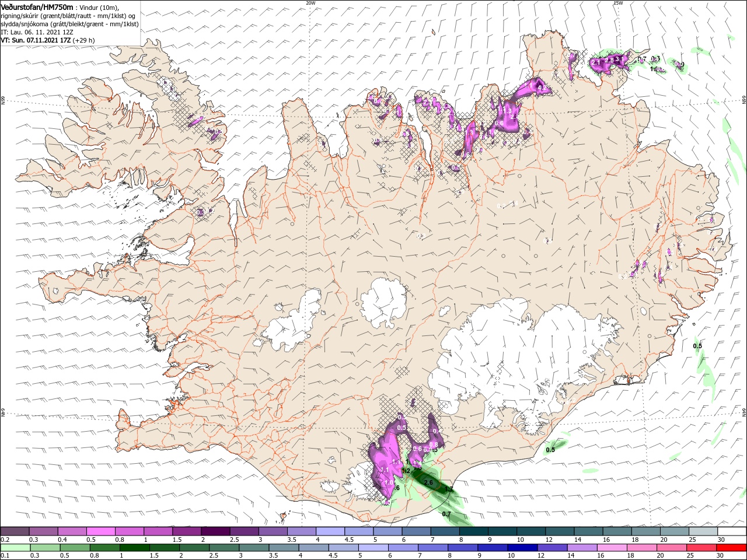Pick the dark purple 2–2.5 snow legend swatch
The image size is (747, 560).
coord(215,531)
